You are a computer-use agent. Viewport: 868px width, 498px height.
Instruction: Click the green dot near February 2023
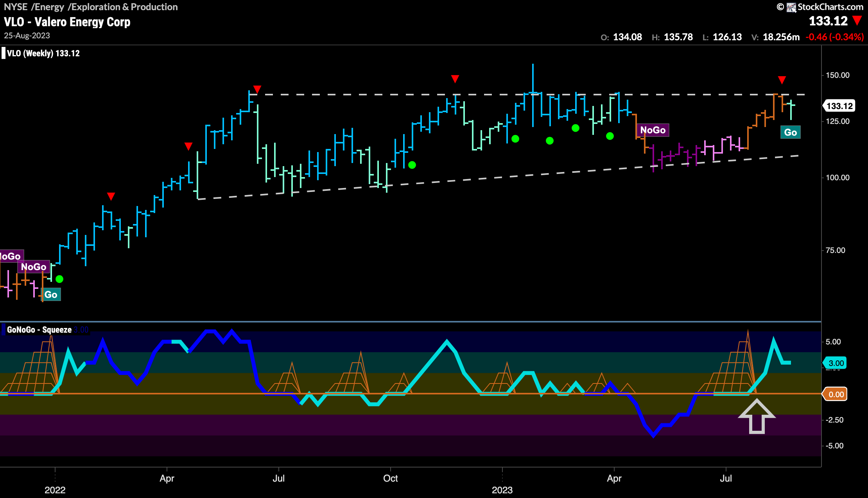(550, 141)
